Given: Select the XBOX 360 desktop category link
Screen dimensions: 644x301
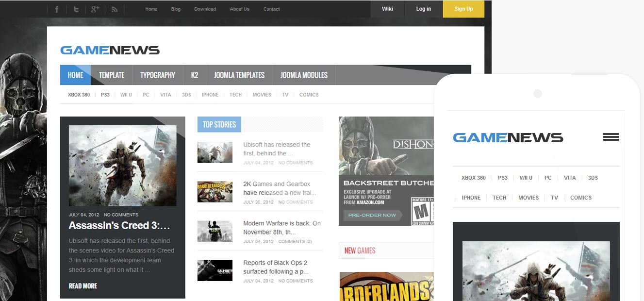Looking at the screenshot, I should 79,95.
